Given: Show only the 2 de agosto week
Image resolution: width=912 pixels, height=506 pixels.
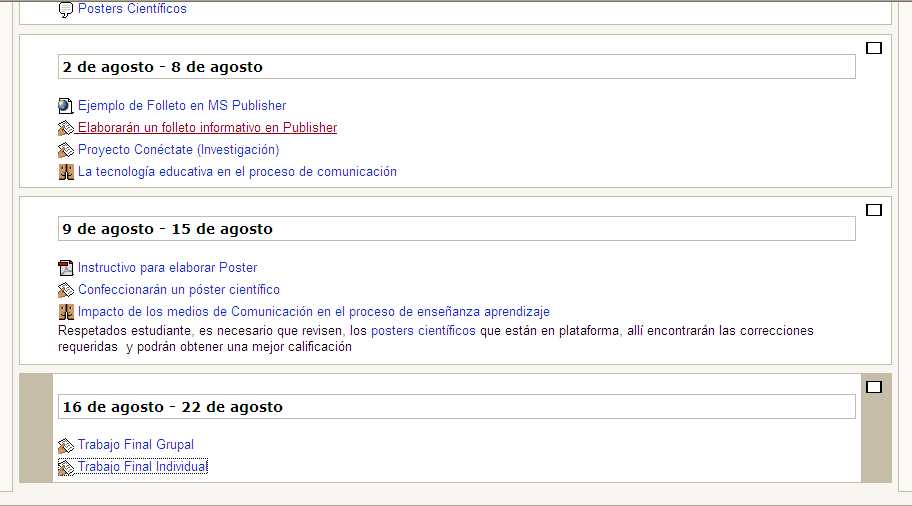Looking at the screenshot, I should coord(873,48).
